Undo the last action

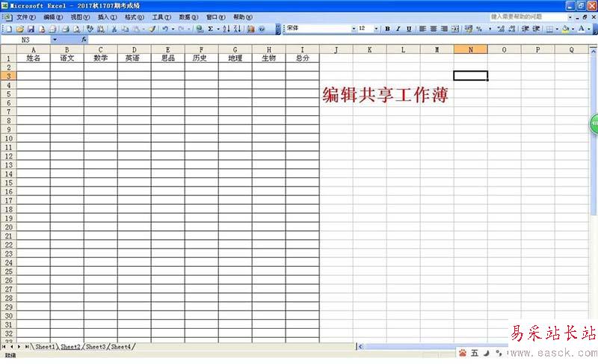[x=165, y=28]
